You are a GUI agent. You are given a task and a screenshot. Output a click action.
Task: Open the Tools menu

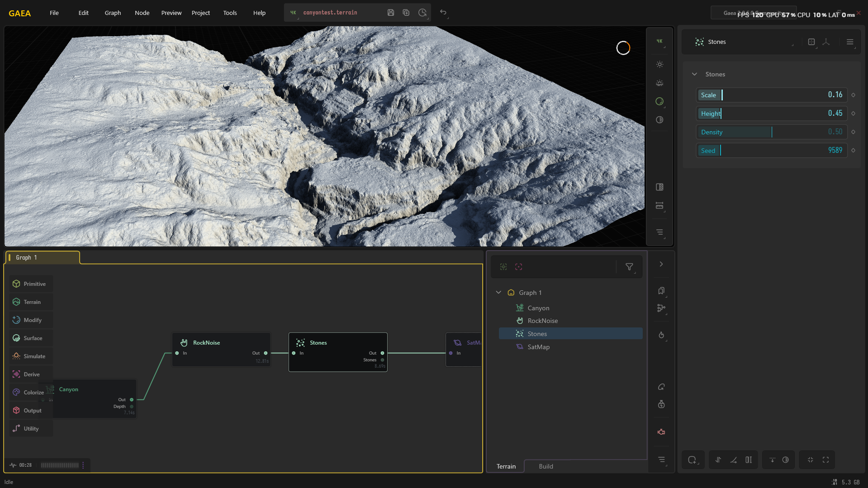pyautogui.click(x=230, y=13)
